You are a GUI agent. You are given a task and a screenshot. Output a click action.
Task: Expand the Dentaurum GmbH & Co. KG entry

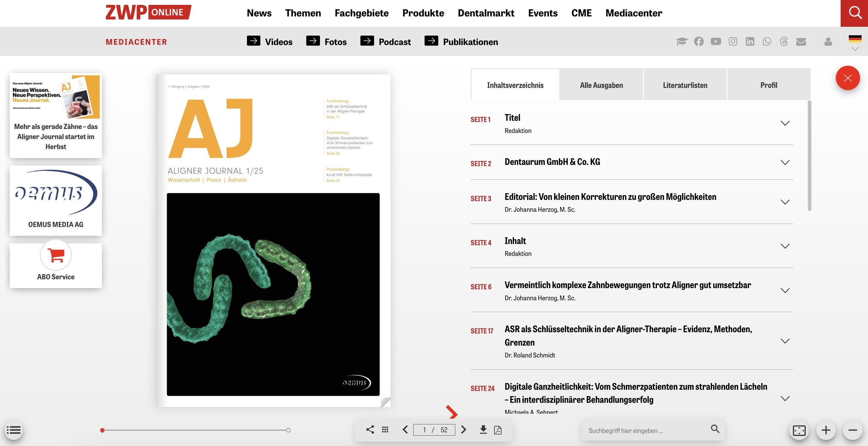785,162
